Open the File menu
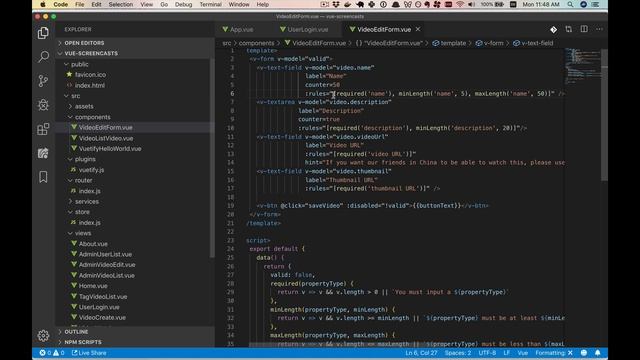Image resolution: width=640 pixels, height=360 pixels. [80, 4]
